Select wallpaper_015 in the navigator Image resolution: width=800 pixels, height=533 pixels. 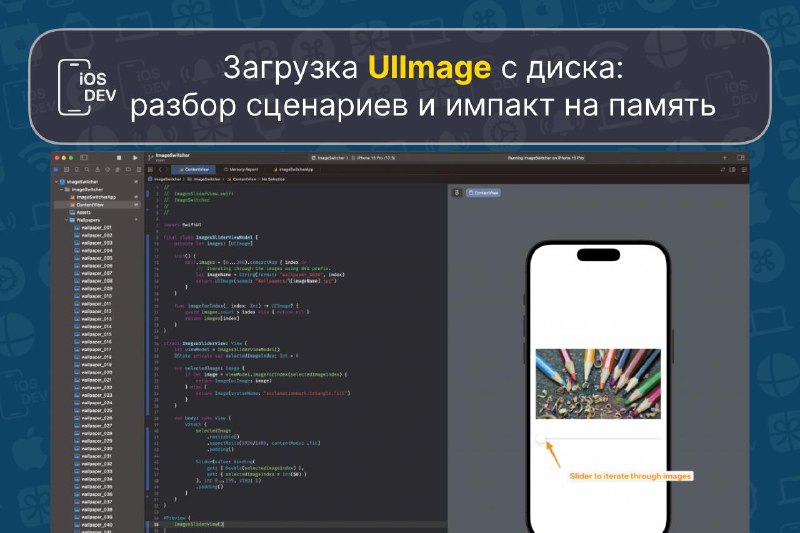97,334
